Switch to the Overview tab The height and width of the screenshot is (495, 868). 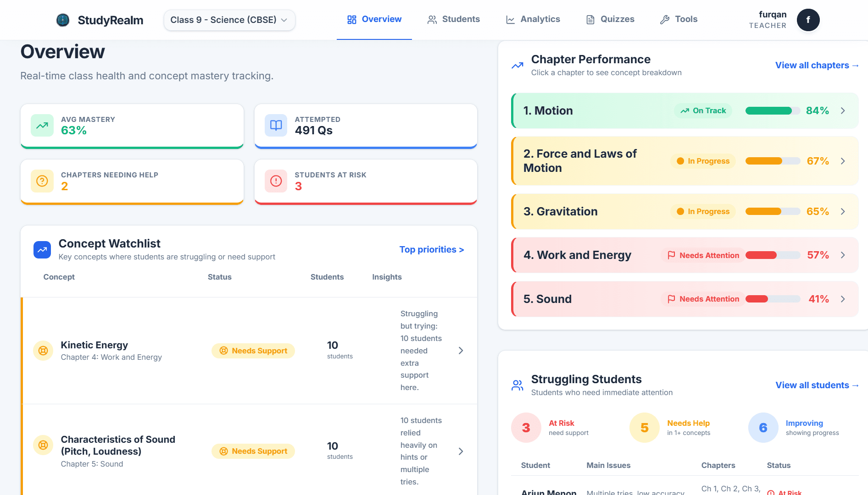[x=374, y=19]
